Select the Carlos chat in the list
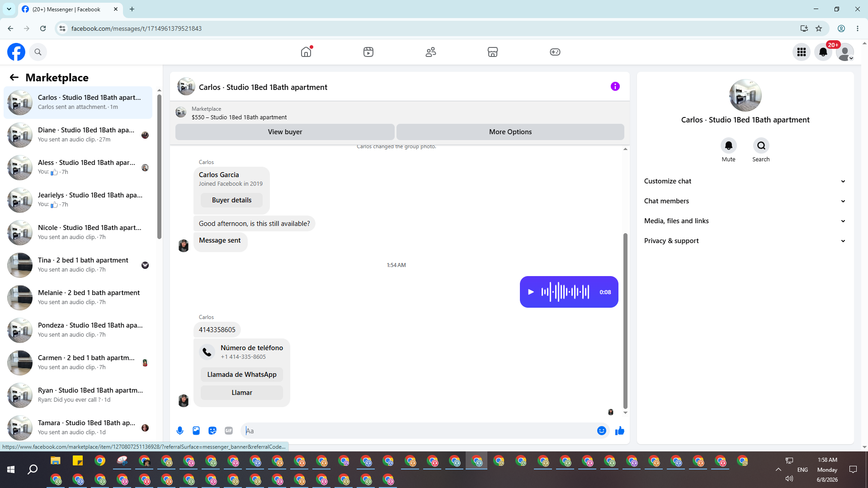Viewport: 868px width, 488px height. pos(78,103)
